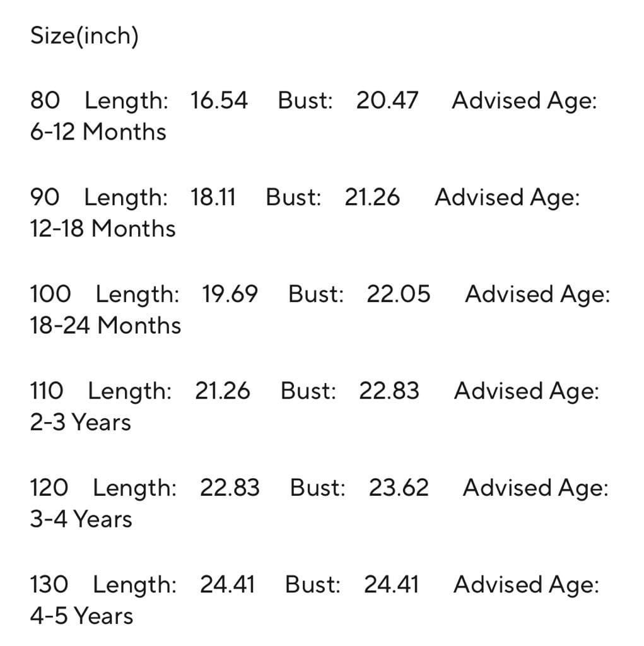Select the size 90 label

[44, 197]
